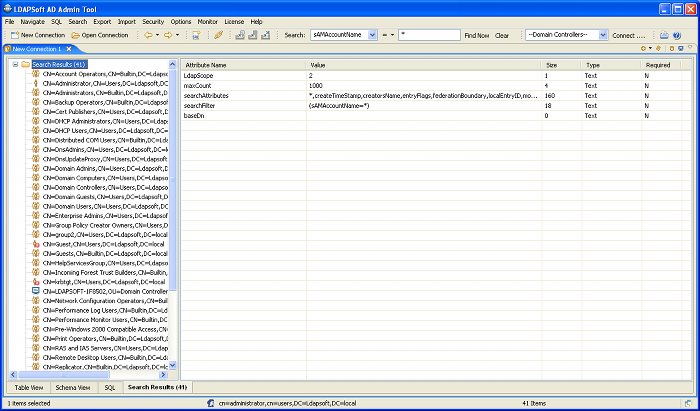Click the Clear search button

point(502,35)
